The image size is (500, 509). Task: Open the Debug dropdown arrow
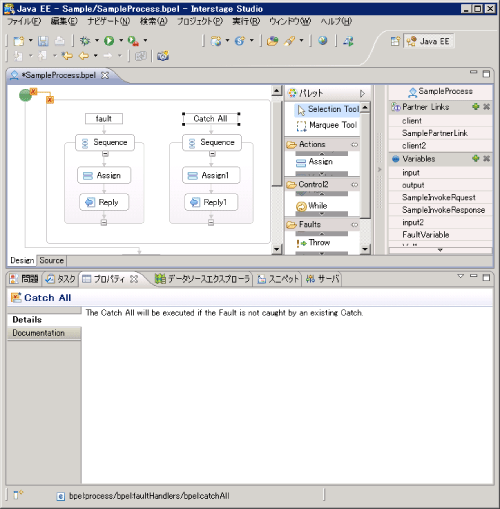click(x=97, y=41)
